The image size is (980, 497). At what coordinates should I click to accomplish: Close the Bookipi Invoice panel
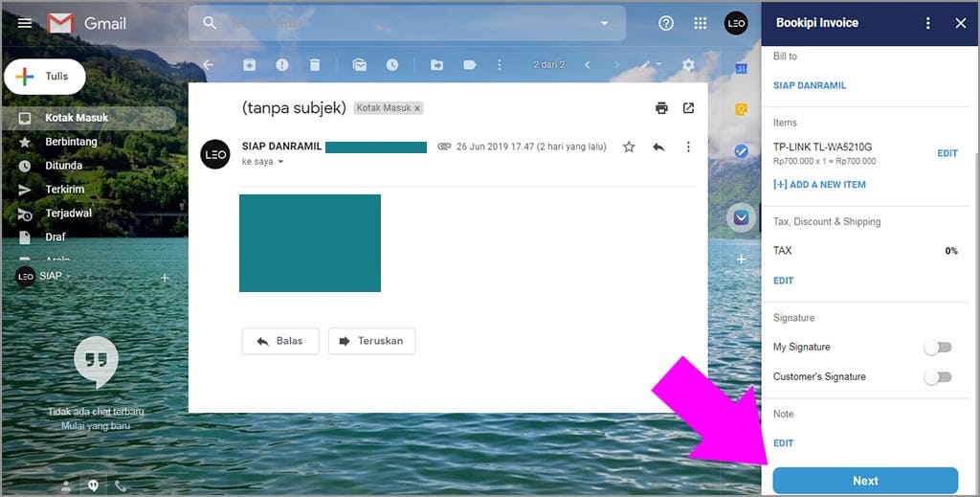961,23
